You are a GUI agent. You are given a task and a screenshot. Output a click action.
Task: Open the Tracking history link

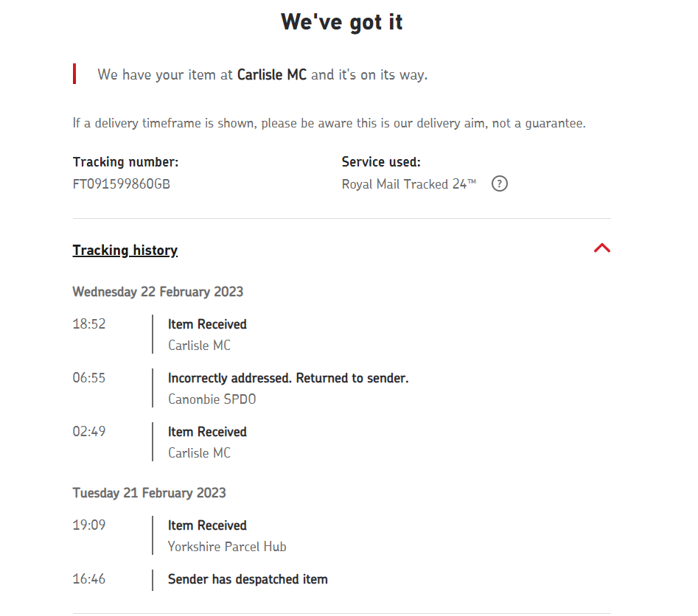(125, 250)
